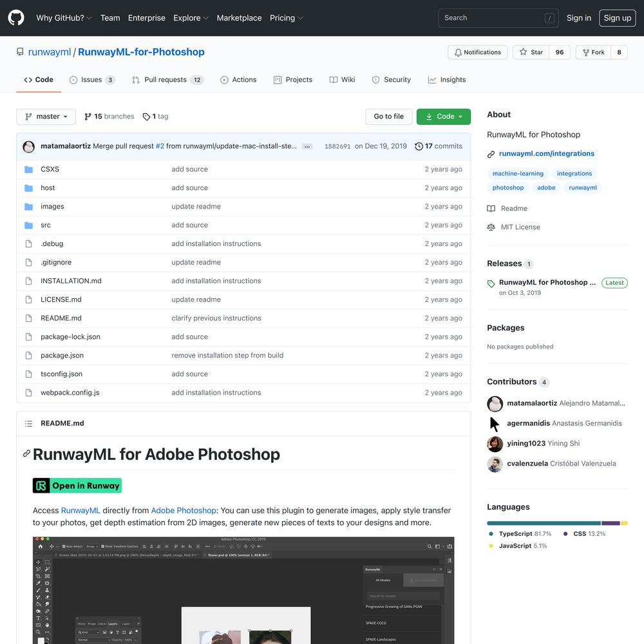The width and height of the screenshot is (644, 644).
Task: Open the Marketplace menu item
Action: point(239,18)
